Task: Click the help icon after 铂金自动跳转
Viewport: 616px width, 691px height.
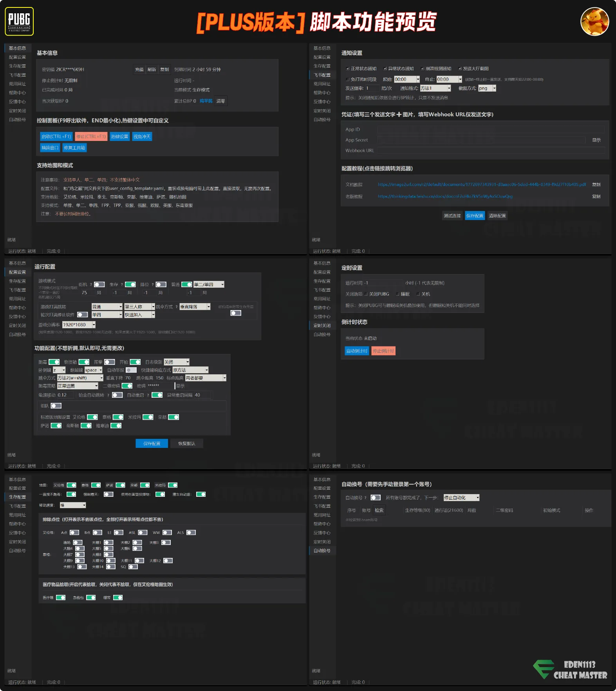Action: 108,395
